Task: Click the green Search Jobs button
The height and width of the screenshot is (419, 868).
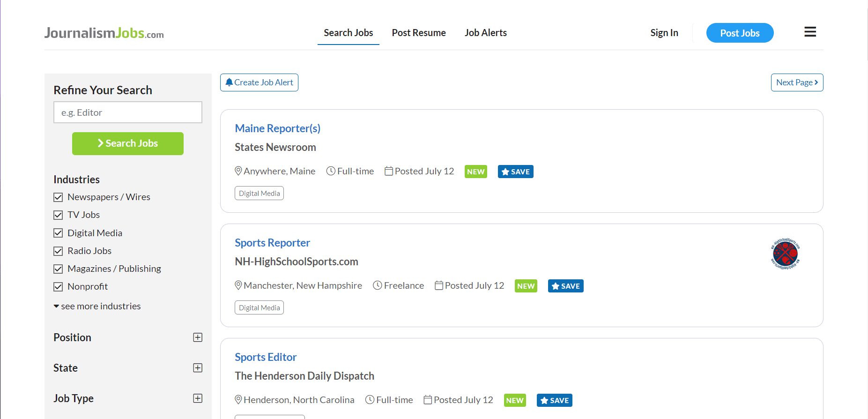Action: pyautogui.click(x=128, y=143)
